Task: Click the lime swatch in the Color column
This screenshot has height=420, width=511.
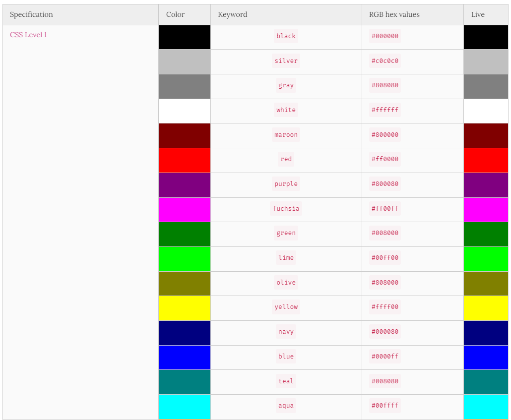Action: 185,259
